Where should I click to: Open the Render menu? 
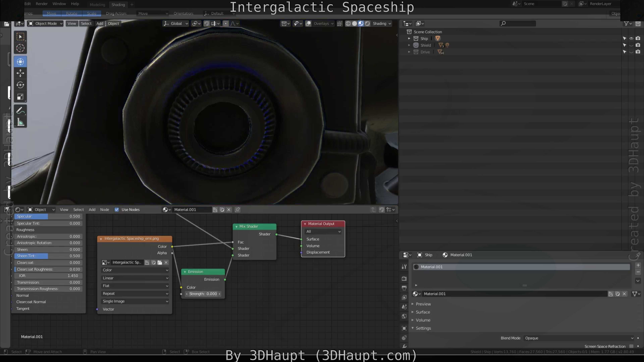pyautogui.click(x=41, y=4)
